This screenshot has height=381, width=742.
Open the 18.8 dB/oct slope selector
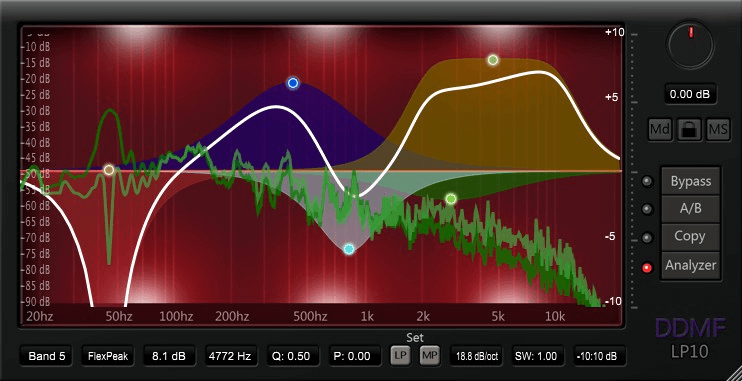point(477,356)
